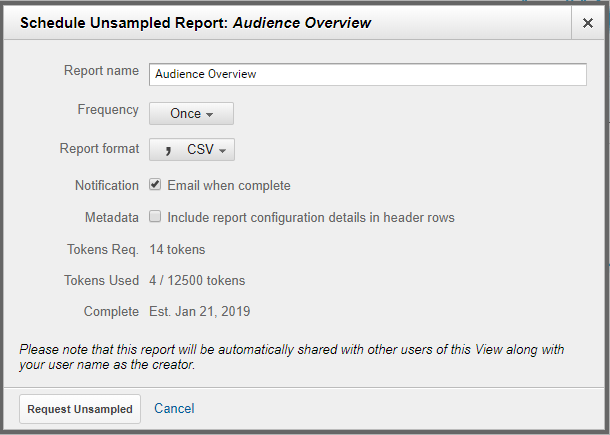610x435 pixels.
Task: Select the '14 tokens' required value
Action: click(x=177, y=249)
